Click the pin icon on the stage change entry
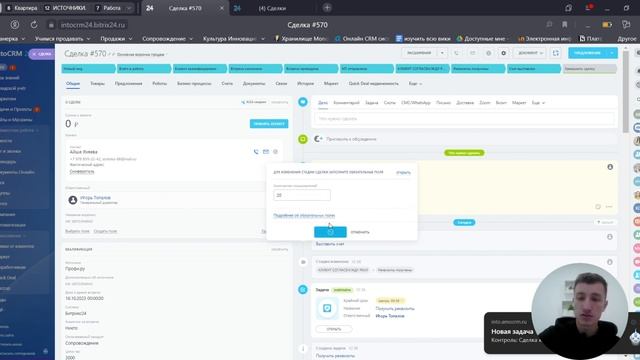 [610, 262]
